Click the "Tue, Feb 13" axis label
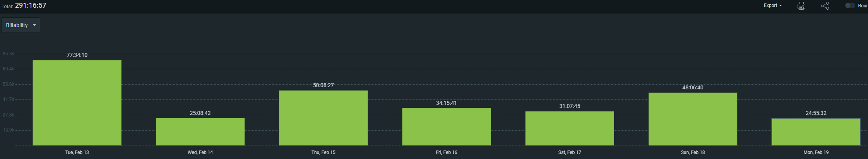Viewport: 868px width, 159px height. tap(77, 152)
